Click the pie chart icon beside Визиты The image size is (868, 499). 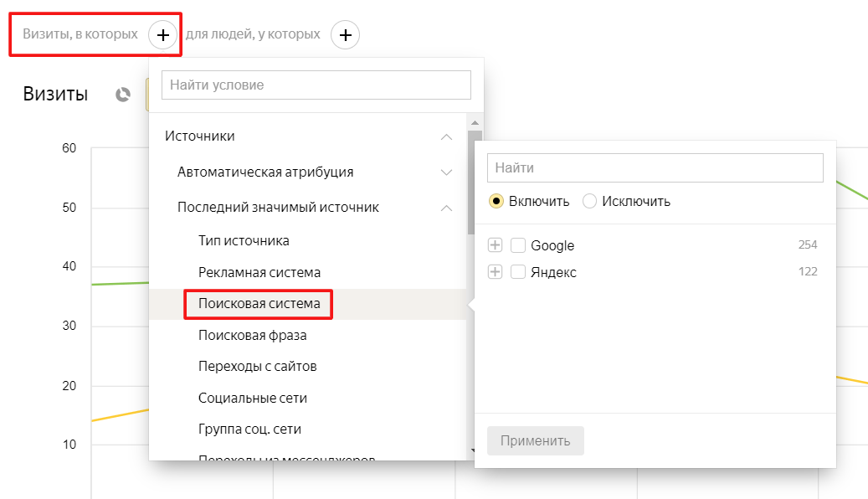(123, 95)
